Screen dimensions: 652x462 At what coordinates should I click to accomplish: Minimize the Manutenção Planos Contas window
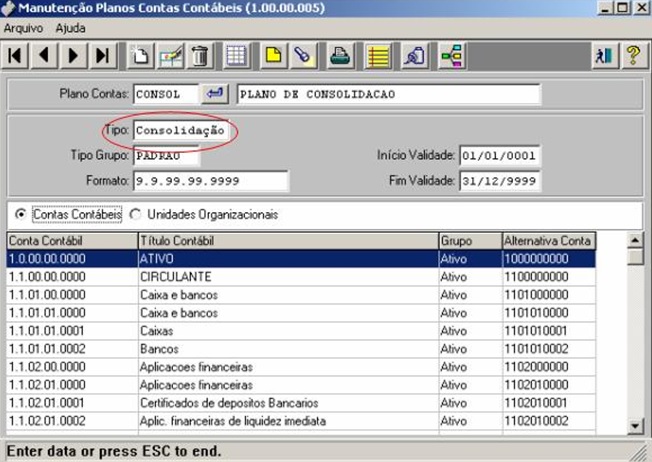click(605, 7)
